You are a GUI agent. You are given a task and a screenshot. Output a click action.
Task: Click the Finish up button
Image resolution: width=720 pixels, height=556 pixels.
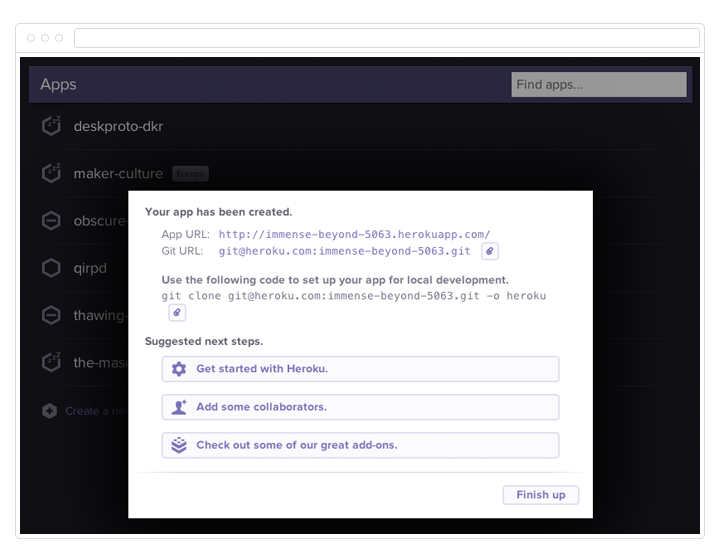tap(540, 495)
